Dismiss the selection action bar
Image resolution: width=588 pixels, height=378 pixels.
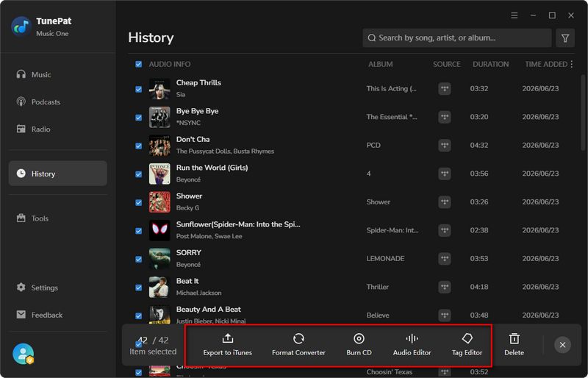pyautogui.click(x=562, y=345)
